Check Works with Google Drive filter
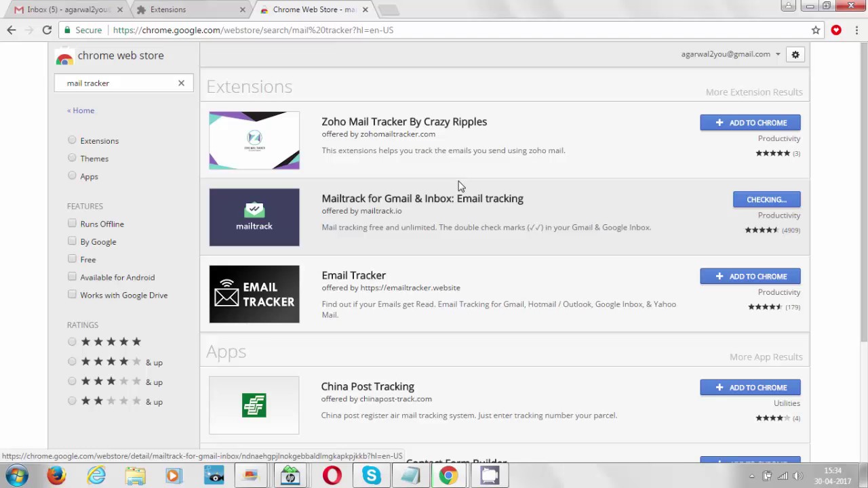This screenshot has height=488, width=868. [x=72, y=294]
